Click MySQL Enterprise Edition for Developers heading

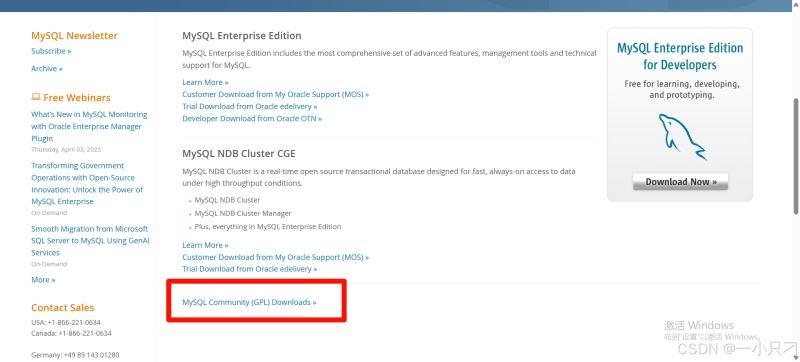[680, 56]
